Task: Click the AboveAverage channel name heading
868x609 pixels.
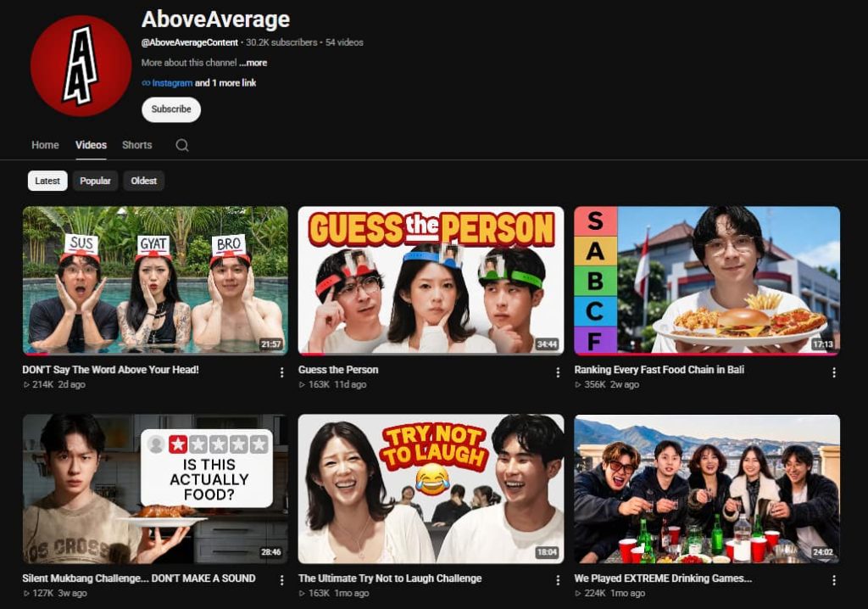Action: (216, 20)
